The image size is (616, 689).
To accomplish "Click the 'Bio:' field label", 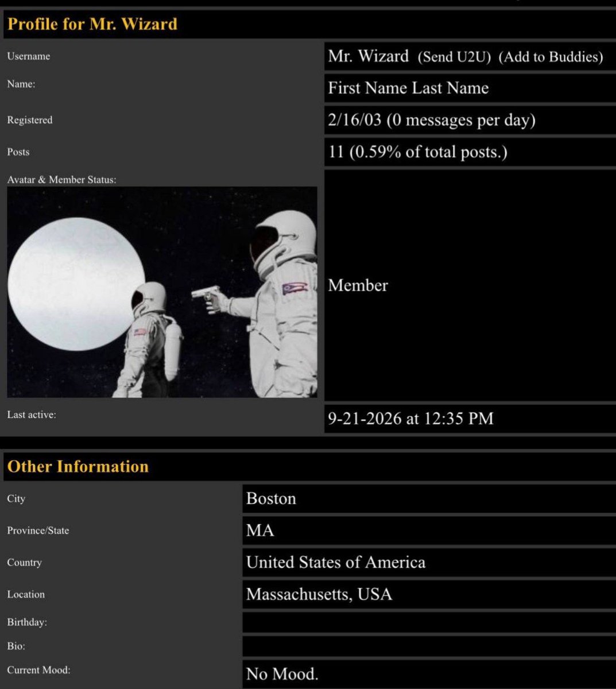I will click(x=16, y=647).
